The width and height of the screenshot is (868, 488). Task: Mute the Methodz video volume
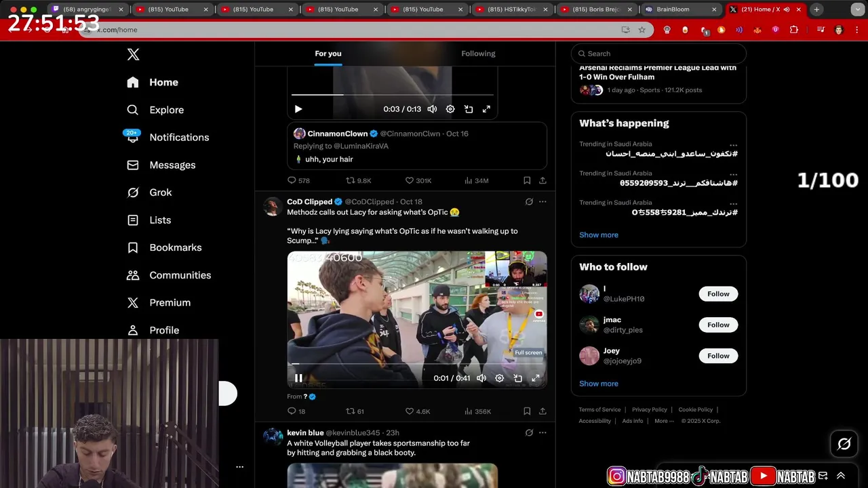[x=481, y=378]
